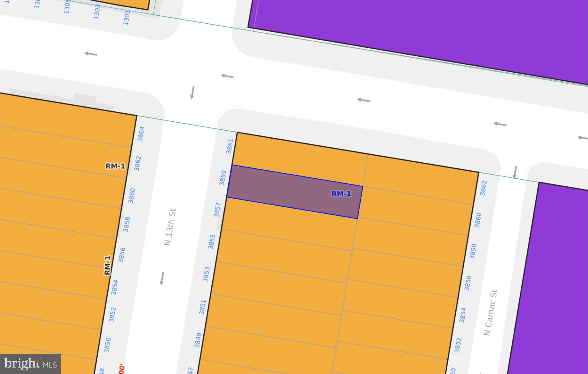Select address number 3861 on the corner lot
The width and height of the screenshot is (588, 374).
coord(230,146)
